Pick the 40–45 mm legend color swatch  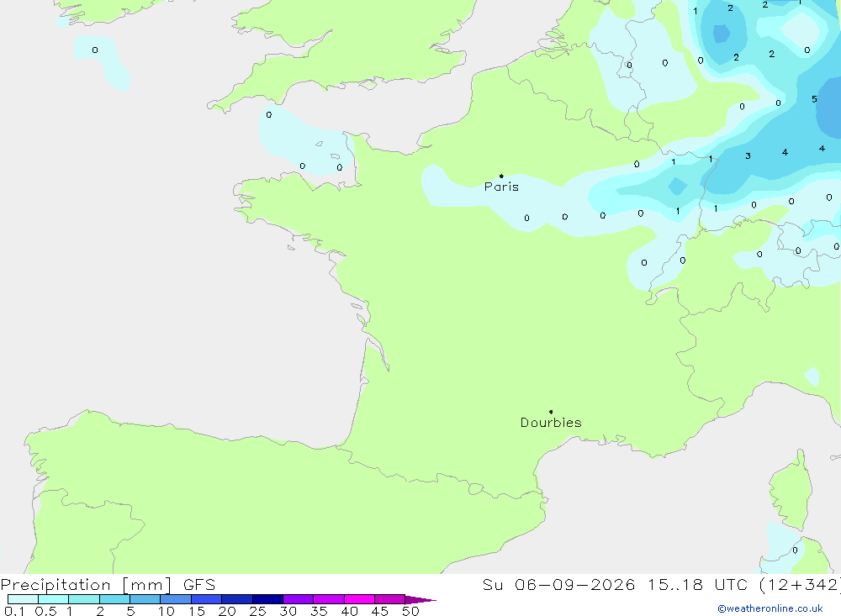[359, 599]
